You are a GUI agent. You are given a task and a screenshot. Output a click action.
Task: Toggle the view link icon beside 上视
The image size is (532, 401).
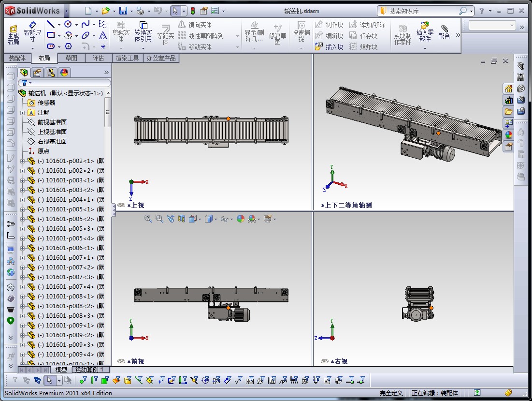pos(121,206)
